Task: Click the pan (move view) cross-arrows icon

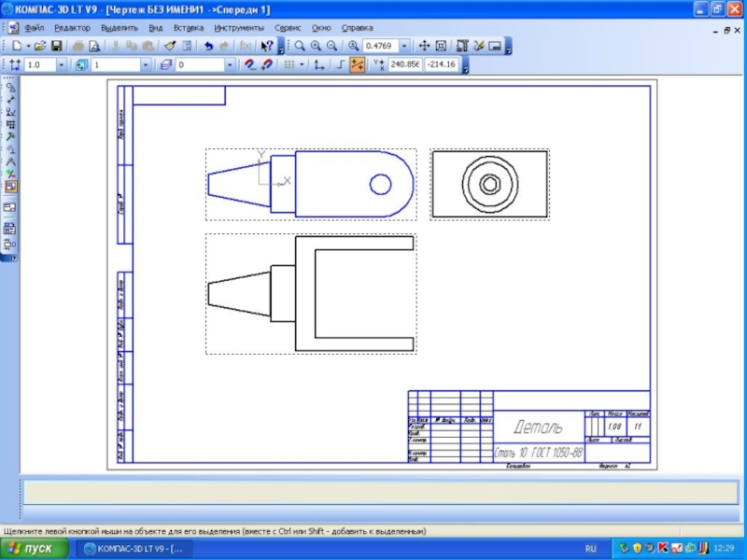Action: (423, 46)
